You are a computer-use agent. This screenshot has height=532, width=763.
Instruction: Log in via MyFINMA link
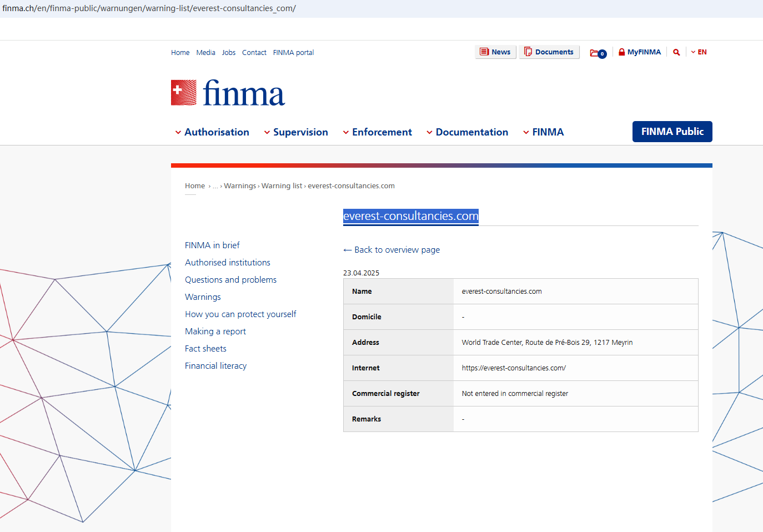click(x=640, y=52)
